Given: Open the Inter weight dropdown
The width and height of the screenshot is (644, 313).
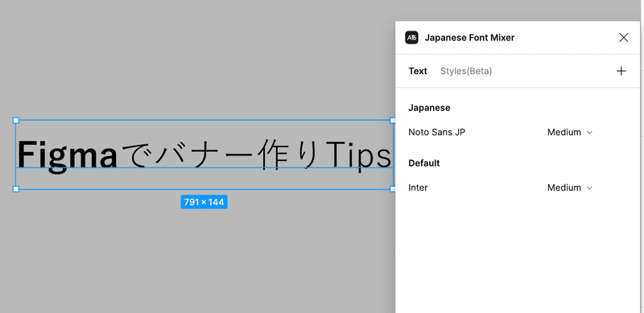Looking at the screenshot, I should click(x=570, y=187).
